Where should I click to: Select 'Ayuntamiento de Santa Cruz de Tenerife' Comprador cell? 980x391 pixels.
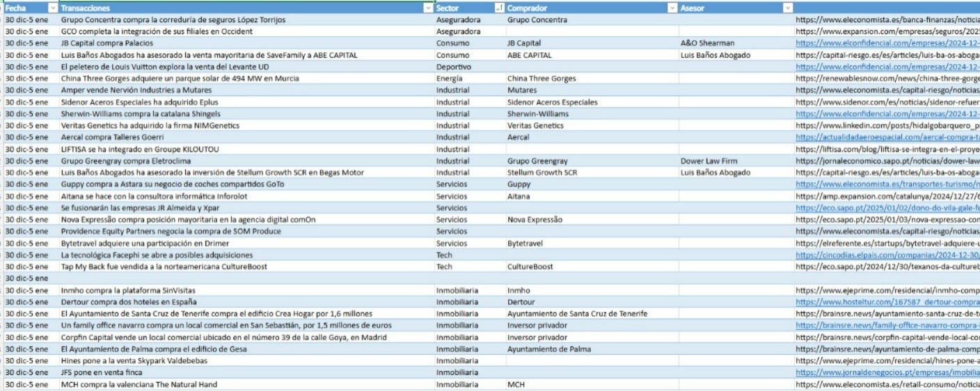tap(592, 314)
